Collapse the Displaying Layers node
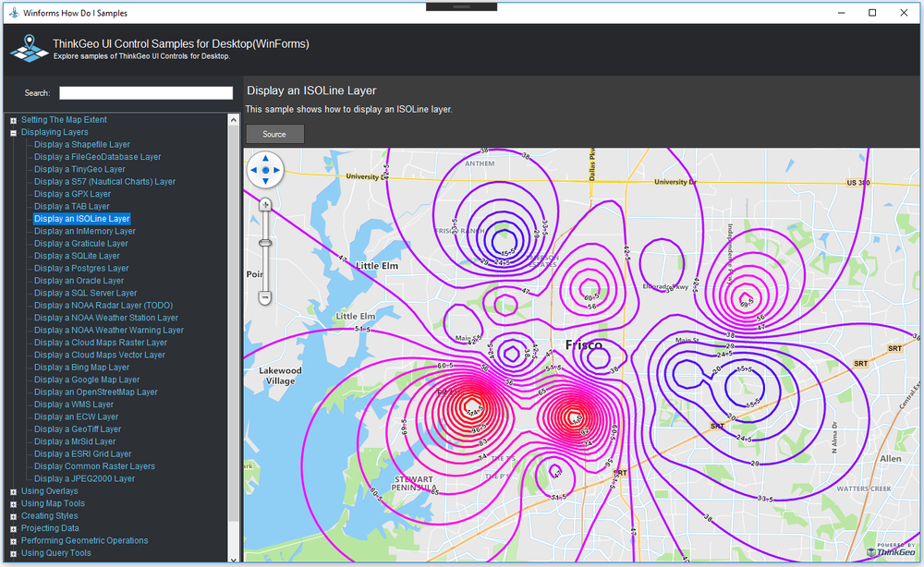 pyautogui.click(x=13, y=132)
